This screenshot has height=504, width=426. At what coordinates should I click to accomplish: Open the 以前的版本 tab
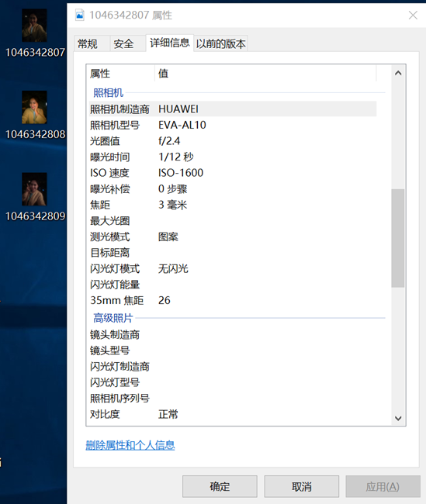tap(220, 43)
